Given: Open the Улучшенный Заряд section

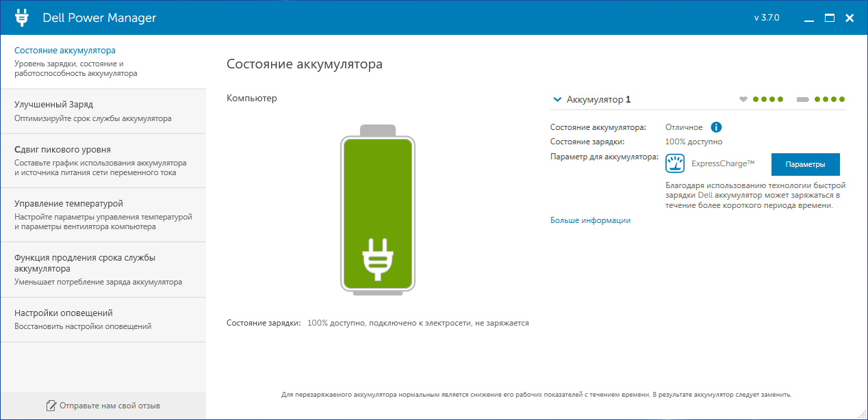Looking at the screenshot, I should (103, 111).
